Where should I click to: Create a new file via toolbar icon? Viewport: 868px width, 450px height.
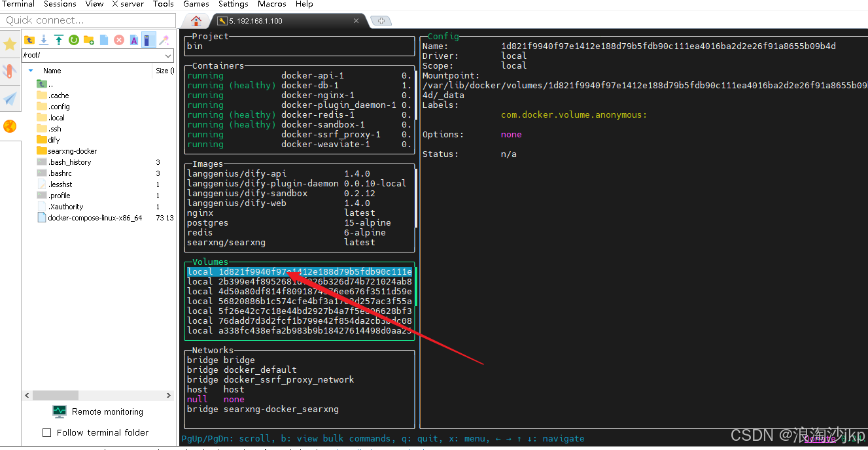pos(104,40)
